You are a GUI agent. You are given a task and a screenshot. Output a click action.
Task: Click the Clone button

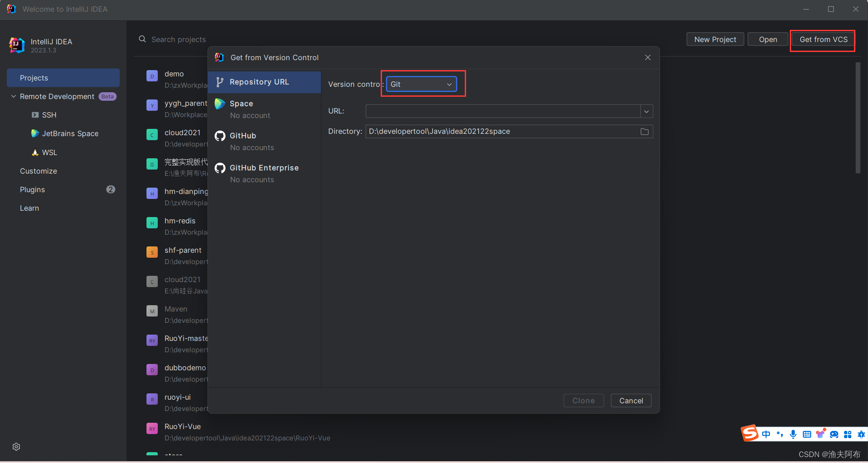(x=583, y=401)
